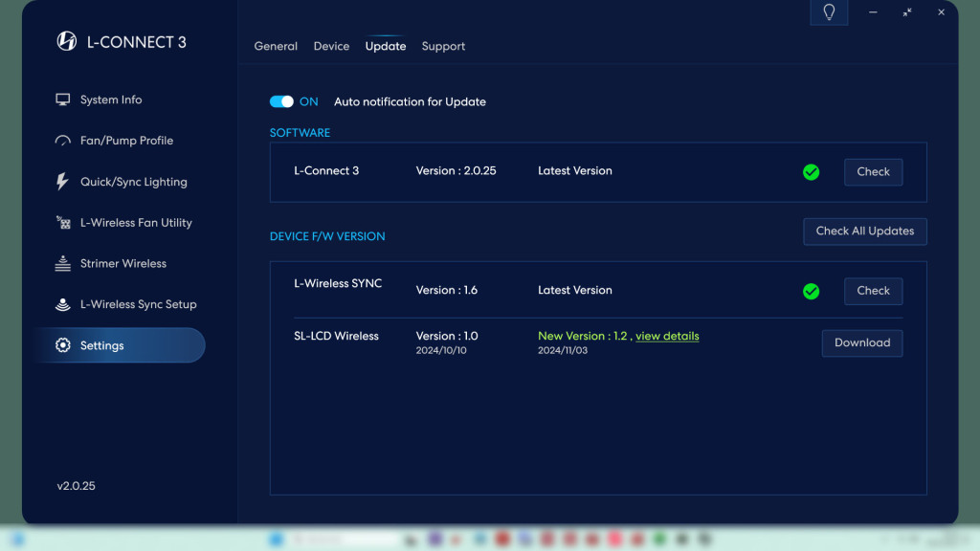The image size is (980, 551).
Task: Open L-Wireless Sync Setup icon
Action: pos(63,304)
